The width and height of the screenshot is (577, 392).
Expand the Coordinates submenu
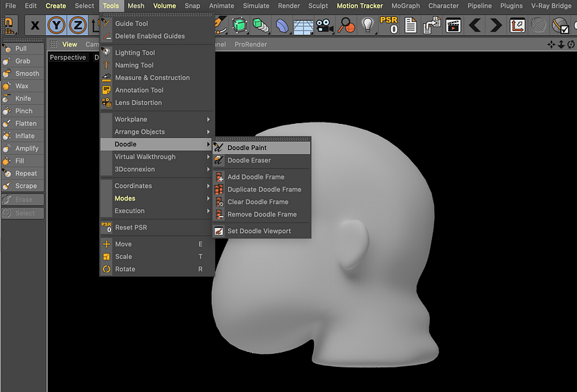click(158, 186)
